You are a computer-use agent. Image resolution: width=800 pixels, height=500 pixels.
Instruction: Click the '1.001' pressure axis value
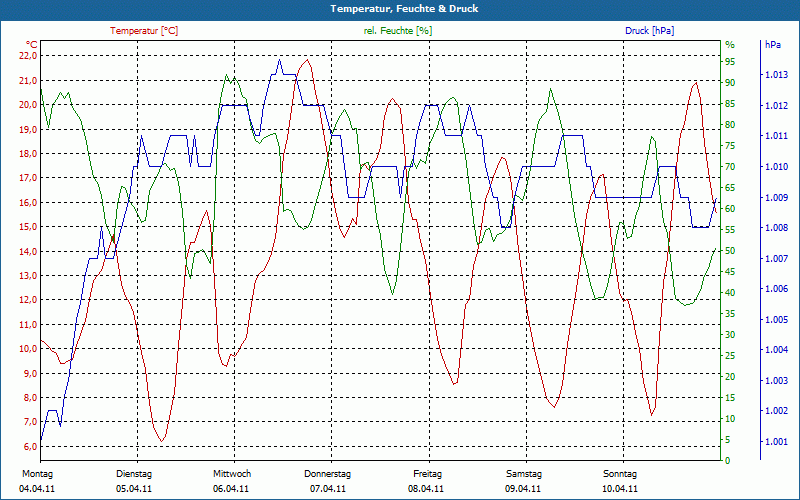click(776, 442)
